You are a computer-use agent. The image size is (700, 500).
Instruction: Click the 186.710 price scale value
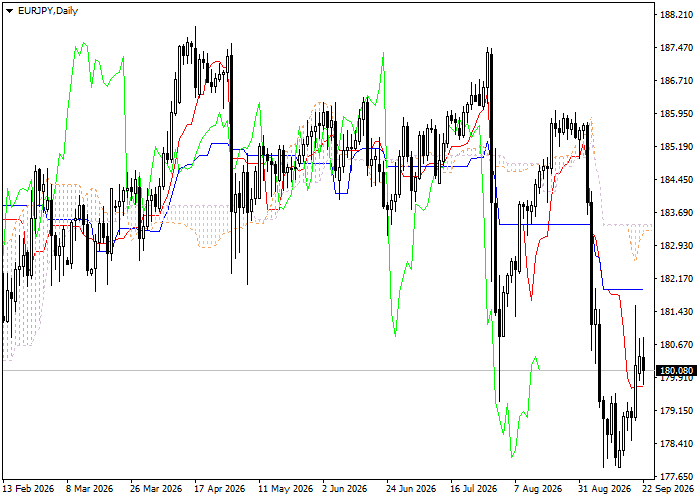(x=676, y=81)
